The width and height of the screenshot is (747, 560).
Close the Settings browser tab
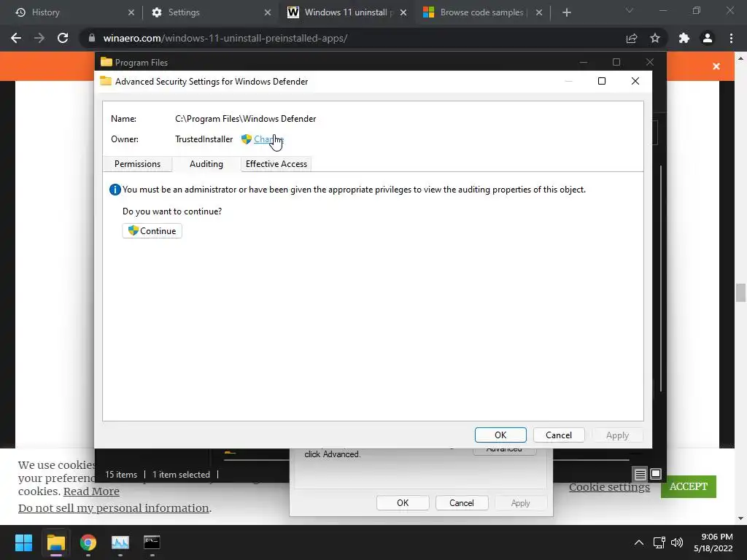tap(268, 12)
